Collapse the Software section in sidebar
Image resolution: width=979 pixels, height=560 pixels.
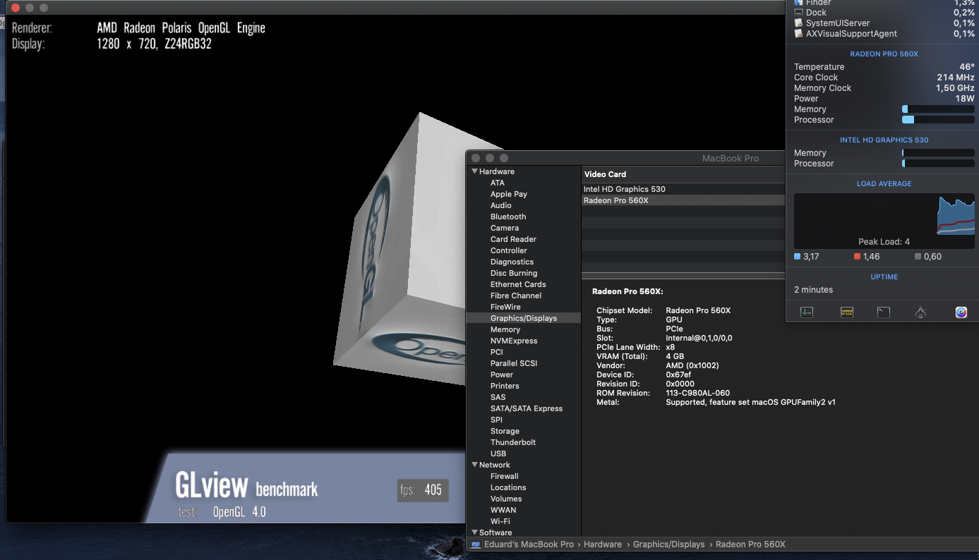pyautogui.click(x=475, y=532)
